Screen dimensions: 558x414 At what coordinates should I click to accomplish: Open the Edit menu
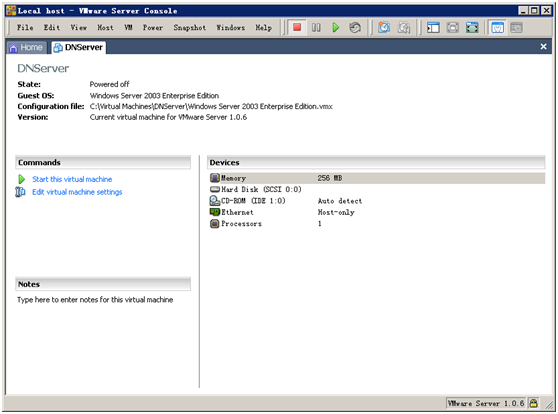point(52,27)
